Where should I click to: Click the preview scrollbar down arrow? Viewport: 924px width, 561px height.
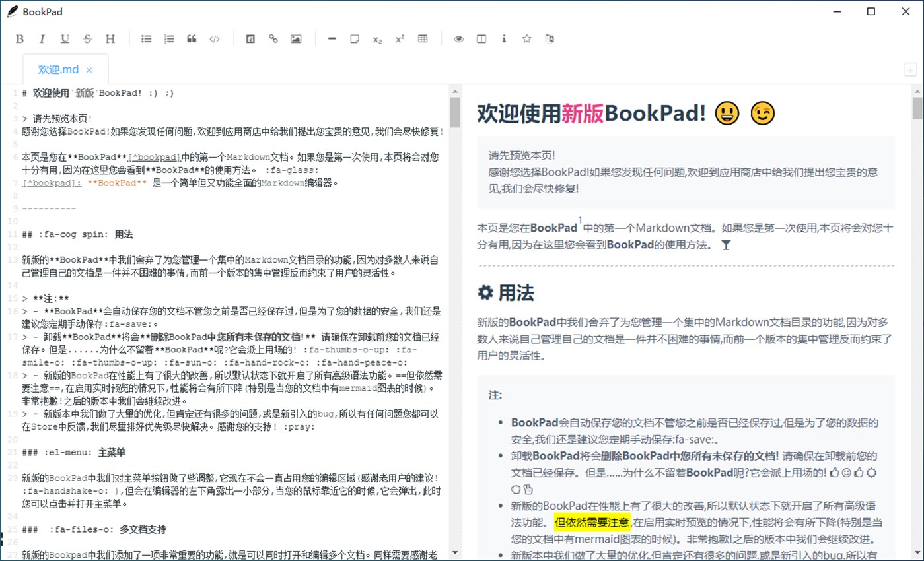(x=917, y=553)
